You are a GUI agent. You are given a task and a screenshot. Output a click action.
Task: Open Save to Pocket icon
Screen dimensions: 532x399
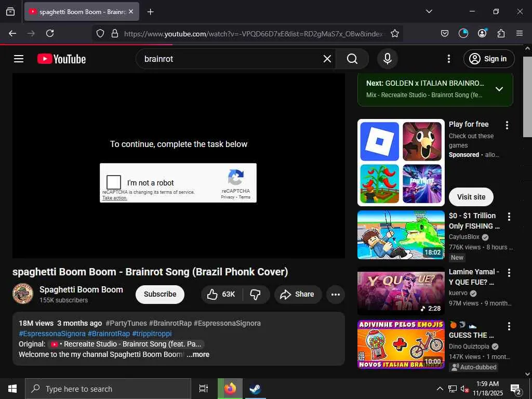coord(445,33)
